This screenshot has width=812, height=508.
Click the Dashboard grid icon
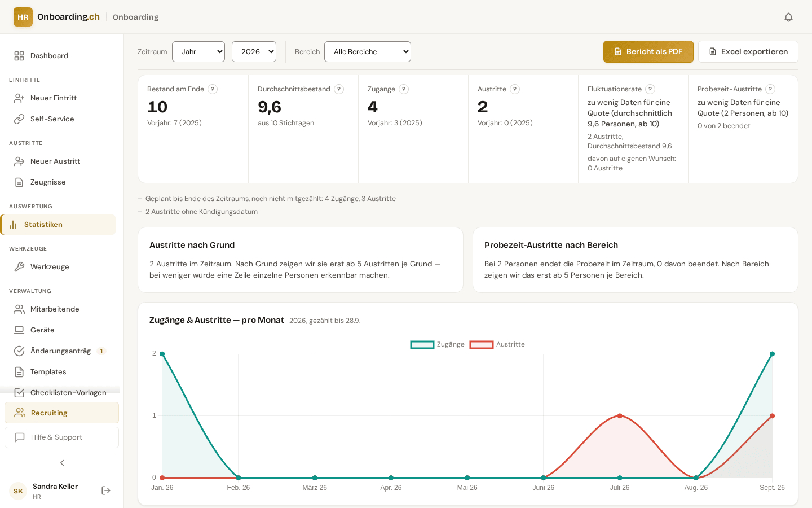pos(19,56)
